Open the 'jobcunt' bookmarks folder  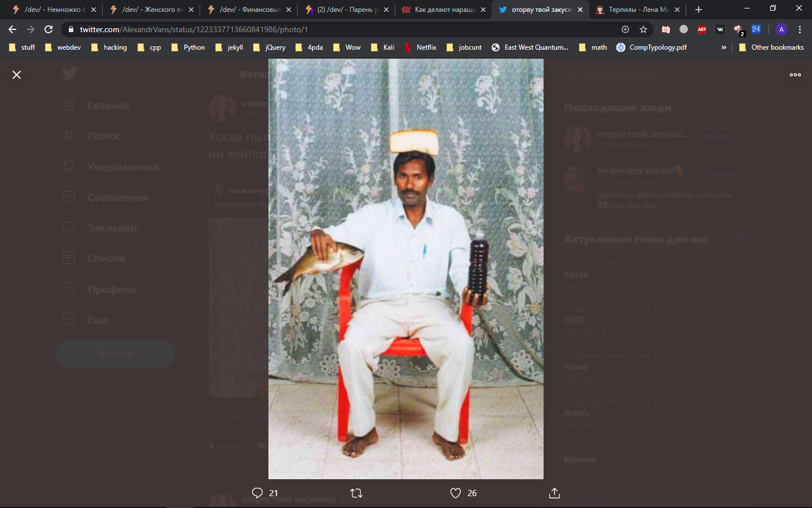(464, 47)
